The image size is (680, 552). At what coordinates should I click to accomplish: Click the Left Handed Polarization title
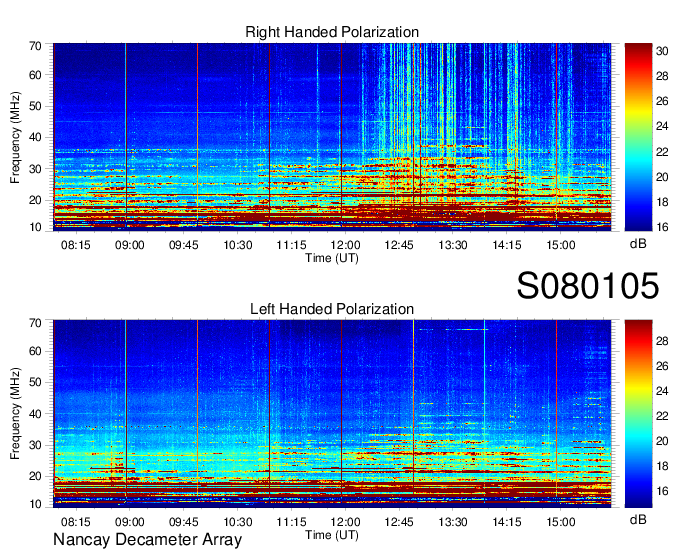tap(332, 309)
